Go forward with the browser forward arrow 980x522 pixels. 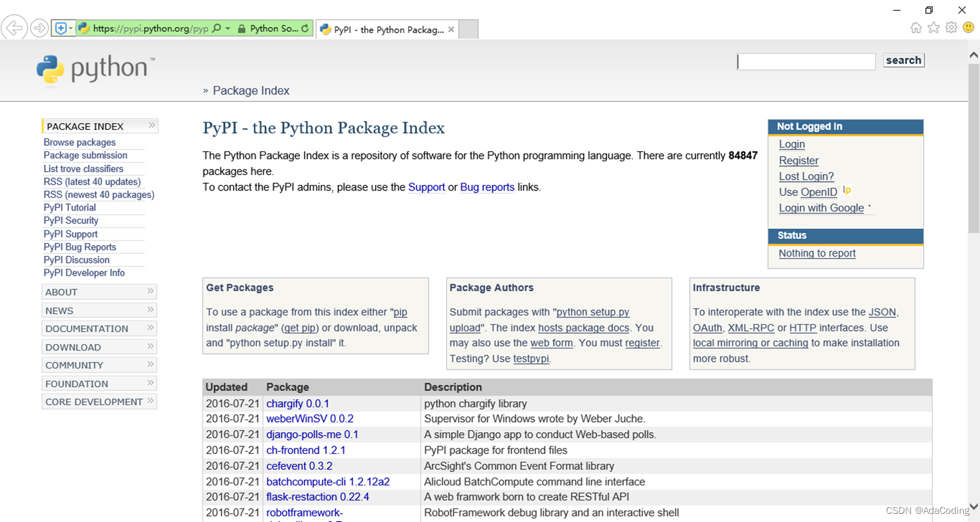tap(39, 28)
